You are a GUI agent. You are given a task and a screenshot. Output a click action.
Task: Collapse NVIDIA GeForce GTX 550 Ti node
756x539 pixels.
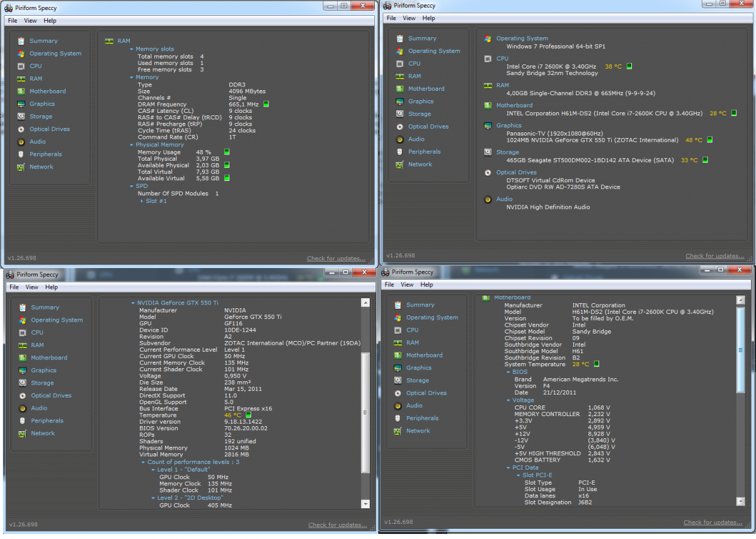(133, 303)
